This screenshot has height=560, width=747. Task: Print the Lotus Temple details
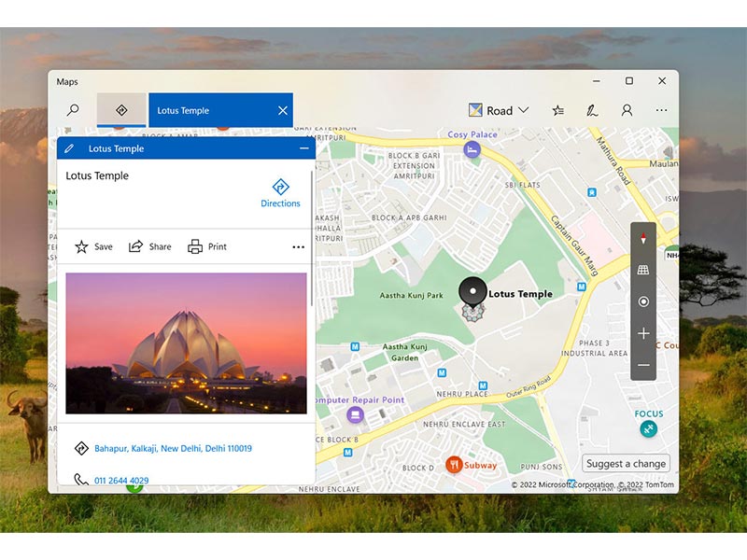click(207, 246)
